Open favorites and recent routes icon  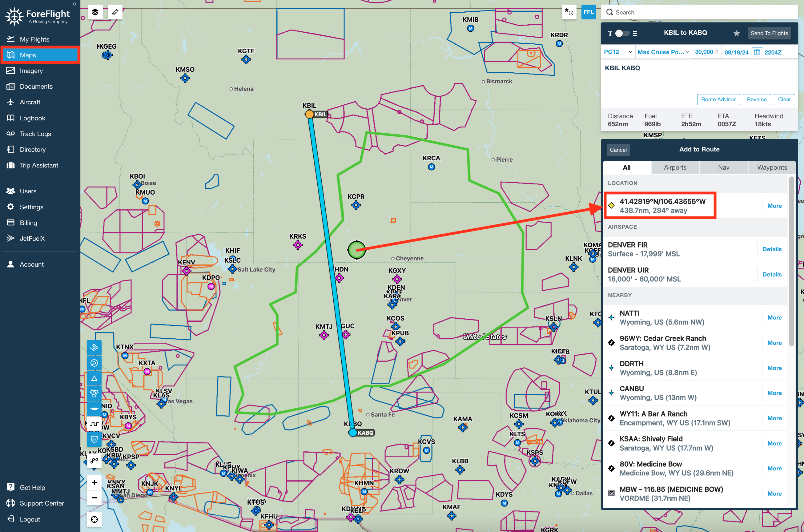tap(569, 12)
